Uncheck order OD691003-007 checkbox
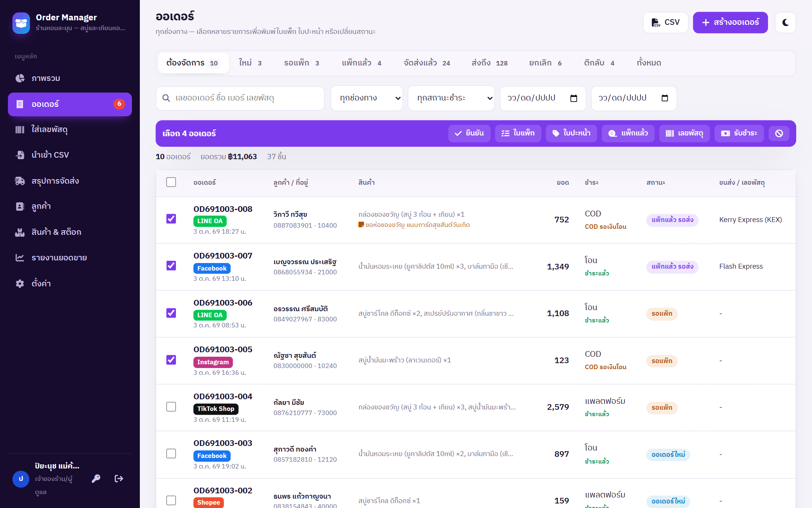 pos(171,266)
